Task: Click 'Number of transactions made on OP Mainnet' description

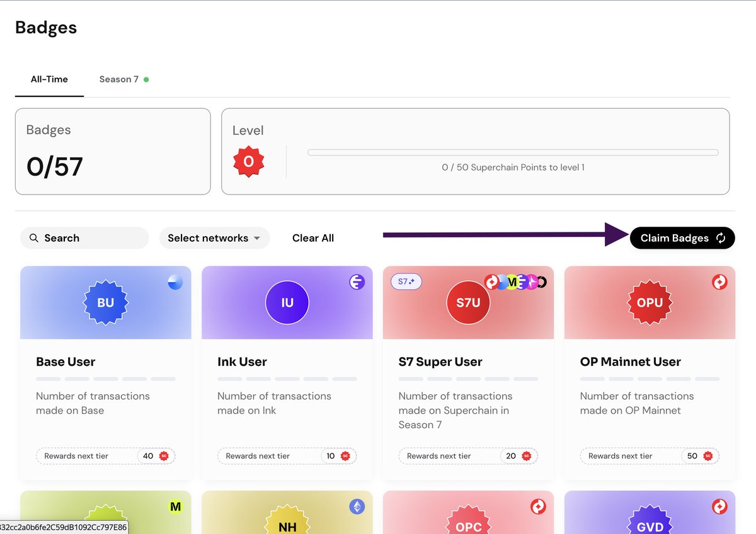Action: [637, 403]
